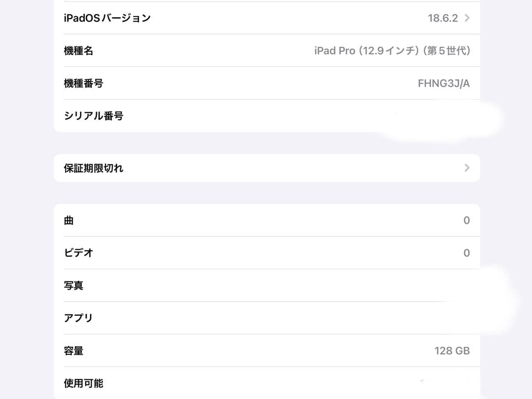Tap the 曲 row showing 0 songs

click(266, 220)
